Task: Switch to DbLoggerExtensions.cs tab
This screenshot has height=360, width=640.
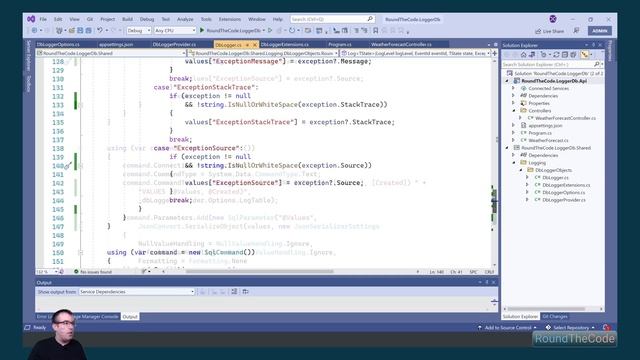Action: 284,44
